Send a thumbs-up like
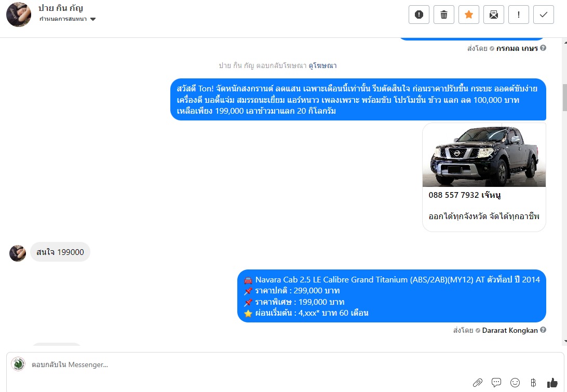 (552, 382)
